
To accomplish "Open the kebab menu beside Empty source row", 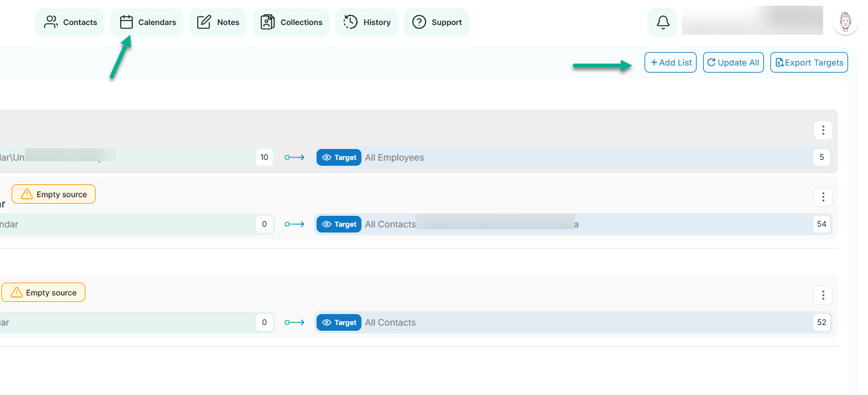I will tap(822, 197).
